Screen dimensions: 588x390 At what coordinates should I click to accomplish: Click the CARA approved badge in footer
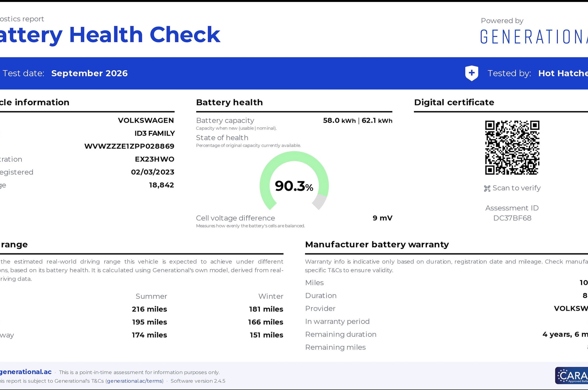tap(572, 375)
